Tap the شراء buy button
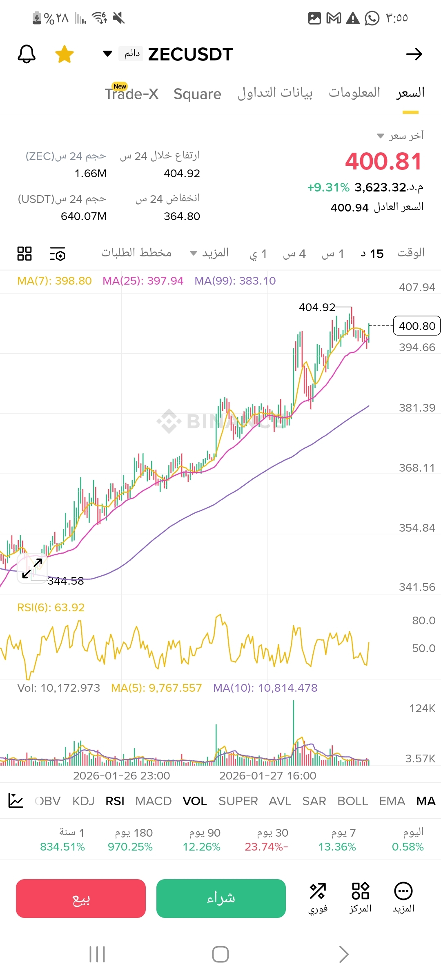This screenshot has height=980, width=441. click(x=221, y=898)
